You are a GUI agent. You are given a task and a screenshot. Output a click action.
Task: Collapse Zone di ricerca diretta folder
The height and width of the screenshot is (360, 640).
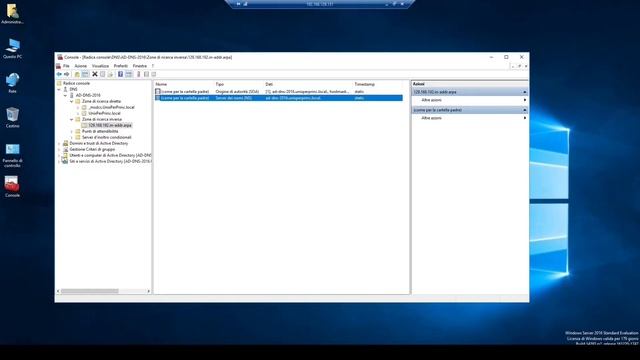coord(72,101)
